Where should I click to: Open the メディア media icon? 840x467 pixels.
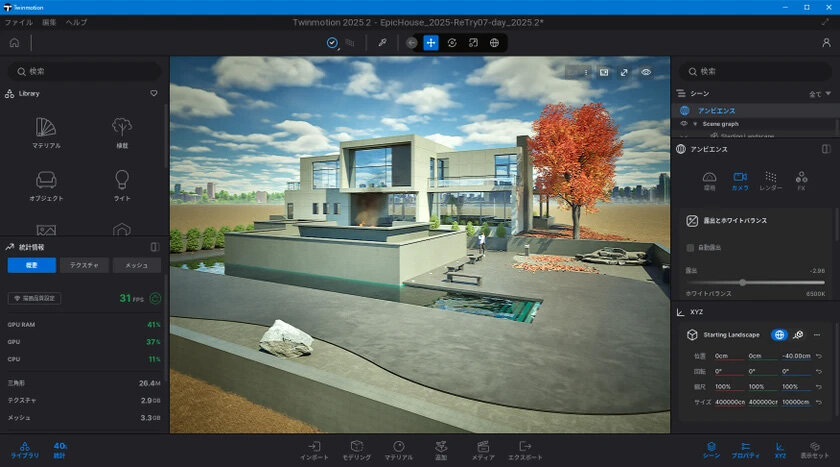click(x=483, y=450)
